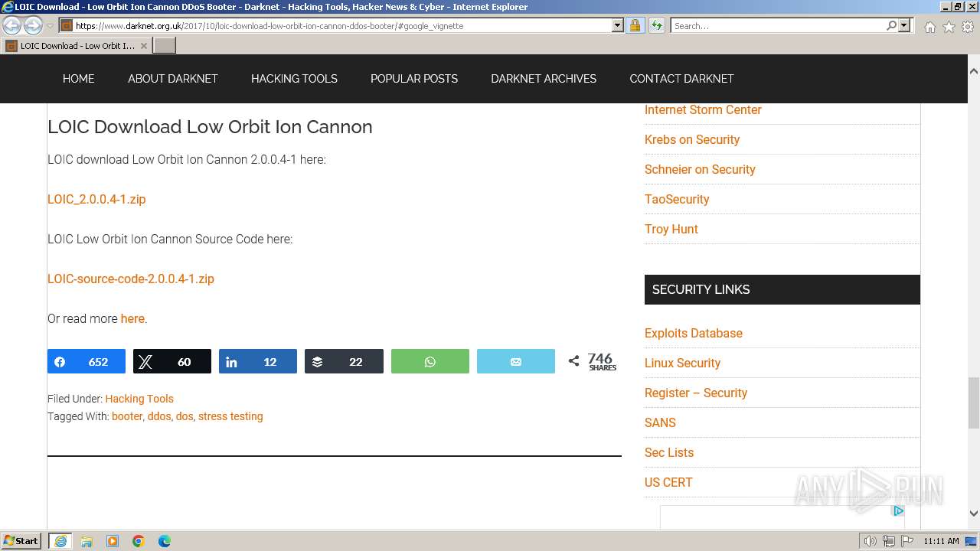The height and width of the screenshot is (551, 980).
Task: Click the AdChoices icon on the ad
Action: click(x=898, y=510)
